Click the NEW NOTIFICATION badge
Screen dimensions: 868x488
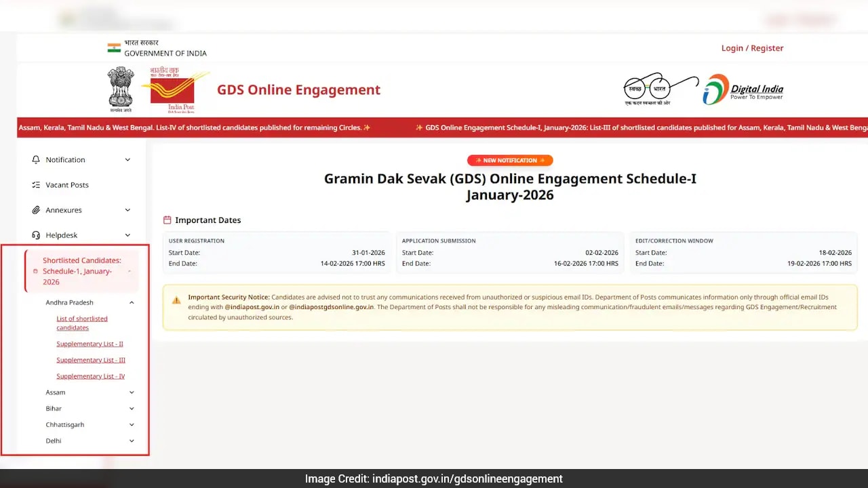click(x=510, y=161)
